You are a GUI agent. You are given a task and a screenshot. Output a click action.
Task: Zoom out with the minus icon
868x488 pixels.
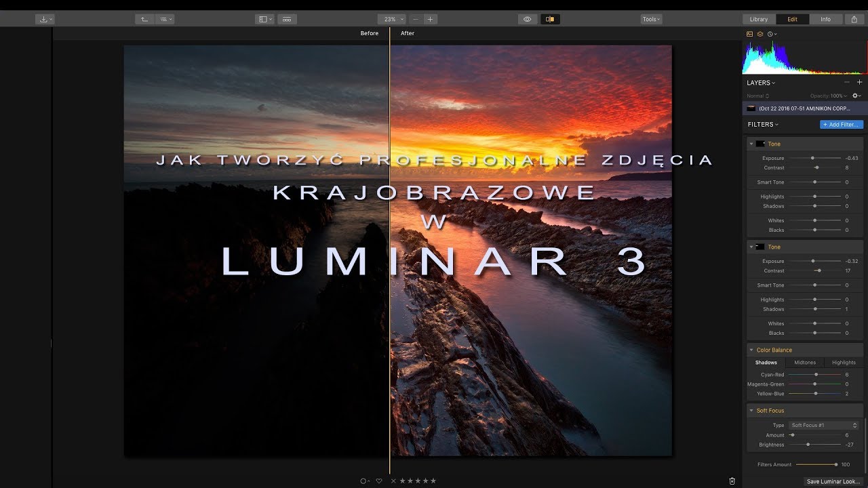pyautogui.click(x=416, y=19)
